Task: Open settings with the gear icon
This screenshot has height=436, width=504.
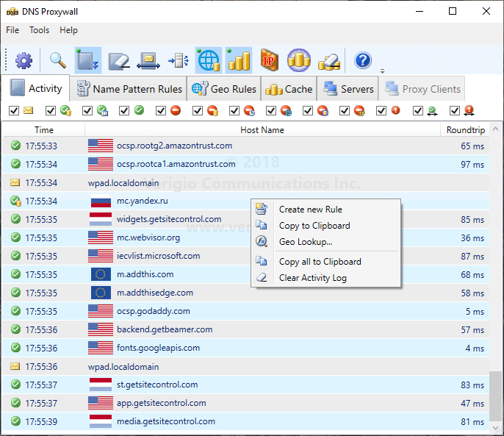Action: pyautogui.click(x=24, y=60)
